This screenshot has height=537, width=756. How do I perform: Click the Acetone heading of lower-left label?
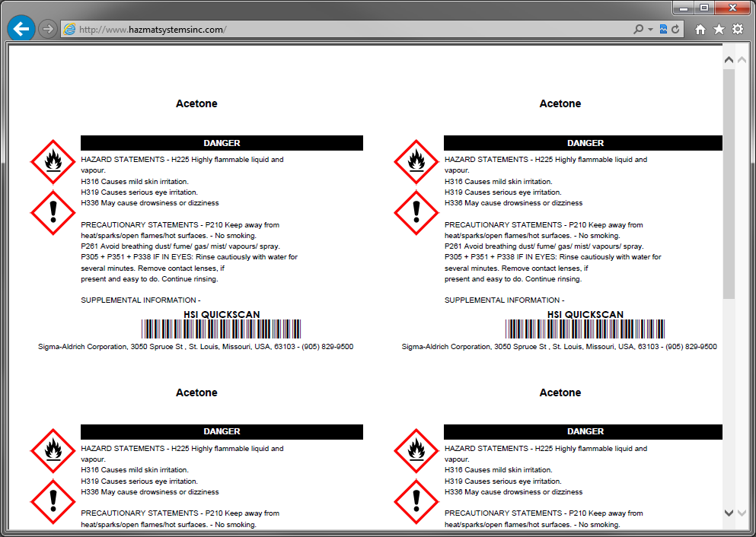click(x=196, y=392)
